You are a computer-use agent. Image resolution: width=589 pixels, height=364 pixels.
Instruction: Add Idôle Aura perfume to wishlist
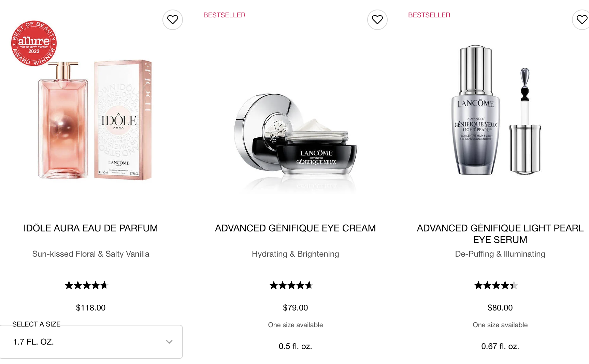pyautogui.click(x=173, y=20)
